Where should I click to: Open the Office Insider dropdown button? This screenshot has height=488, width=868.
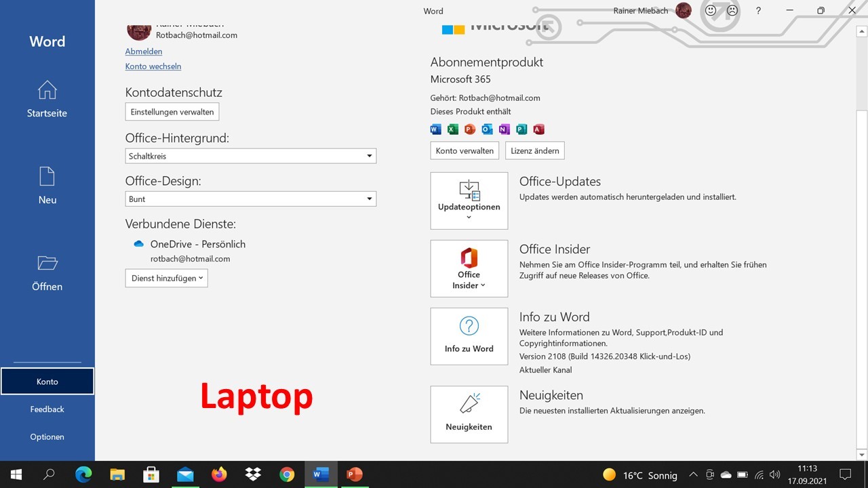coord(469,268)
